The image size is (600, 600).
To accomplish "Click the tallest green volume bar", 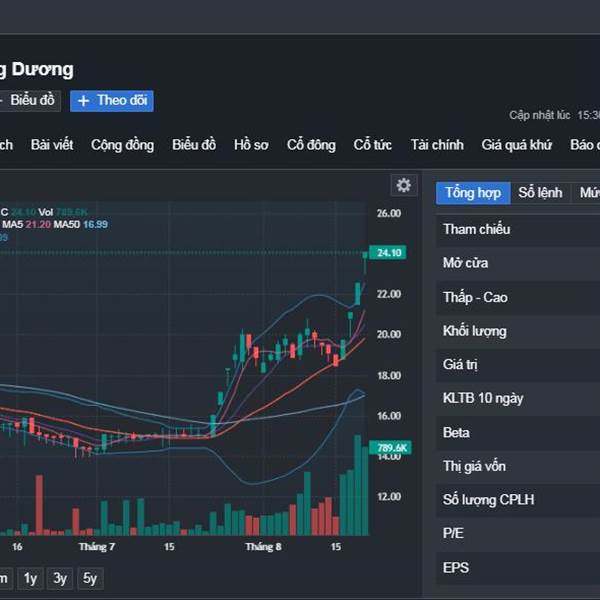I will coord(358,485).
